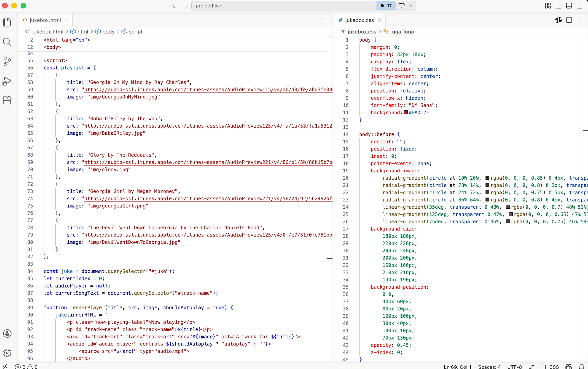Open the Accounts menu icon
The image size is (588, 369).
click(x=7, y=333)
